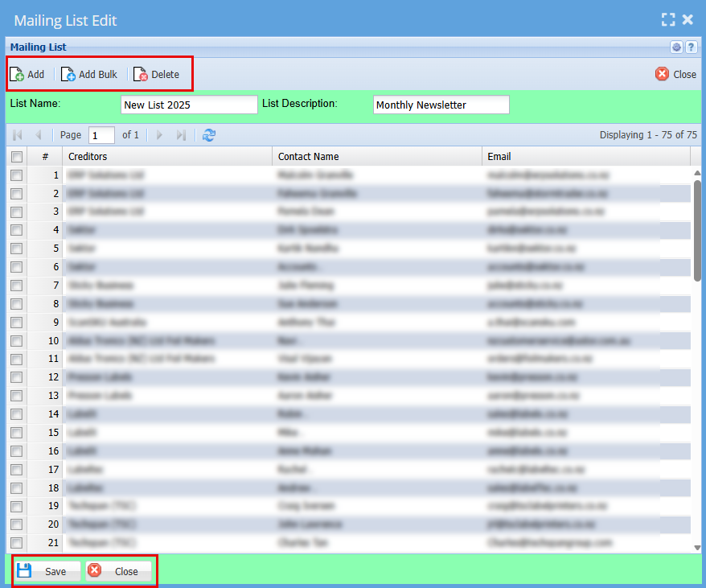The width and height of the screenshot is (706, 588).
Task: Go to first page of results
Action: [x=18, y=134]
